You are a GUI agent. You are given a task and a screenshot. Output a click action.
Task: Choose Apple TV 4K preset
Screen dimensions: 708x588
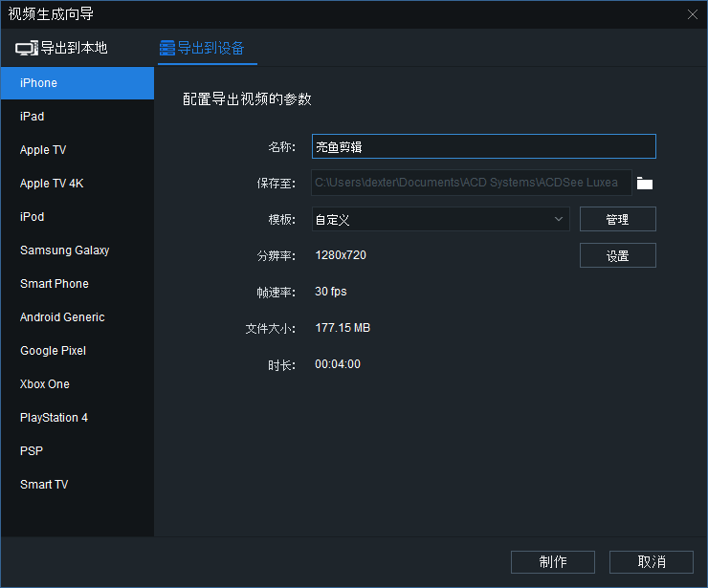pos(77,184)
